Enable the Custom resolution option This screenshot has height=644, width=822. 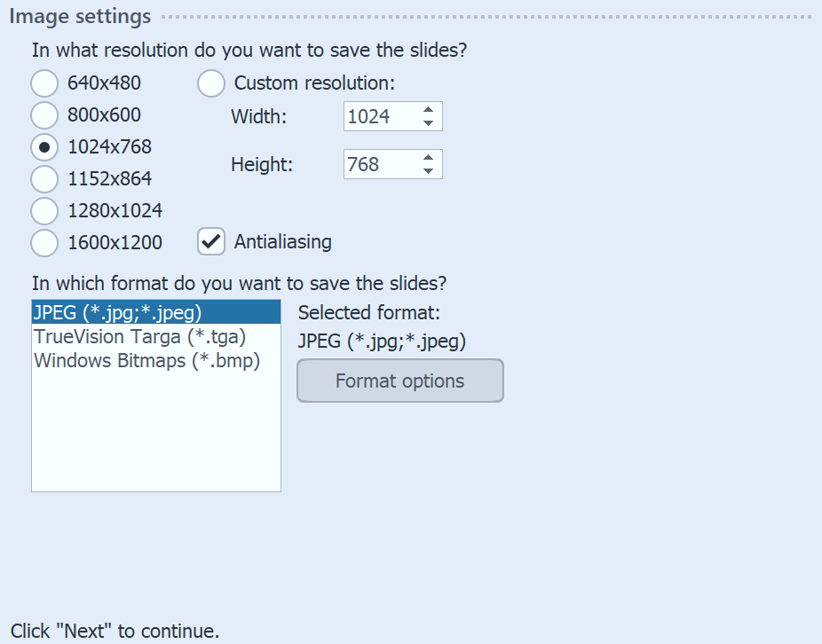coord(210,83)
